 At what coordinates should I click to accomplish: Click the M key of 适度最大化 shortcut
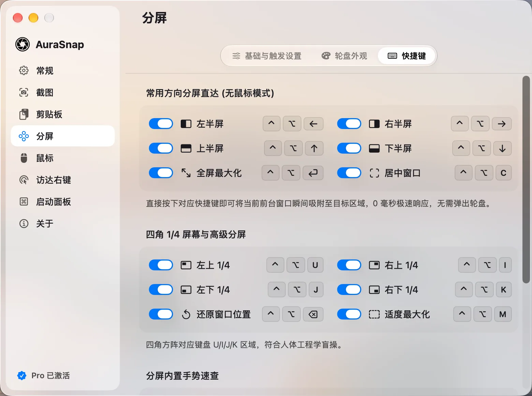click(503, 314)
